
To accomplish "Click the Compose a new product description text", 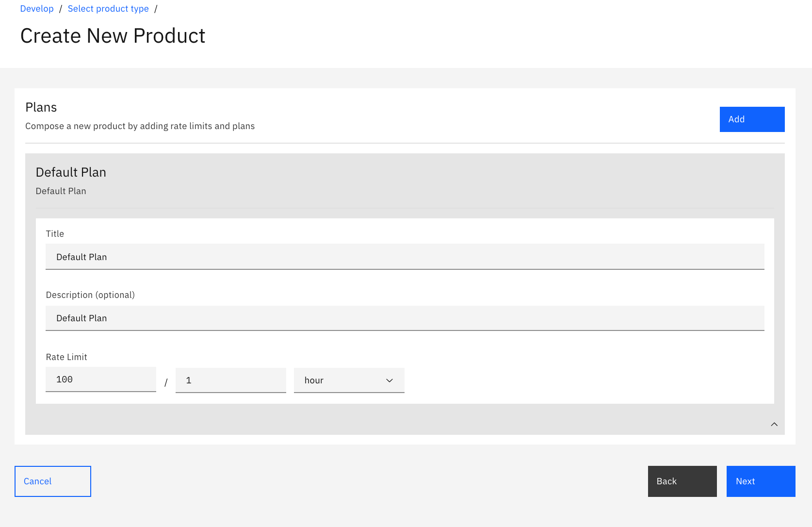I will tap(140, 126).
